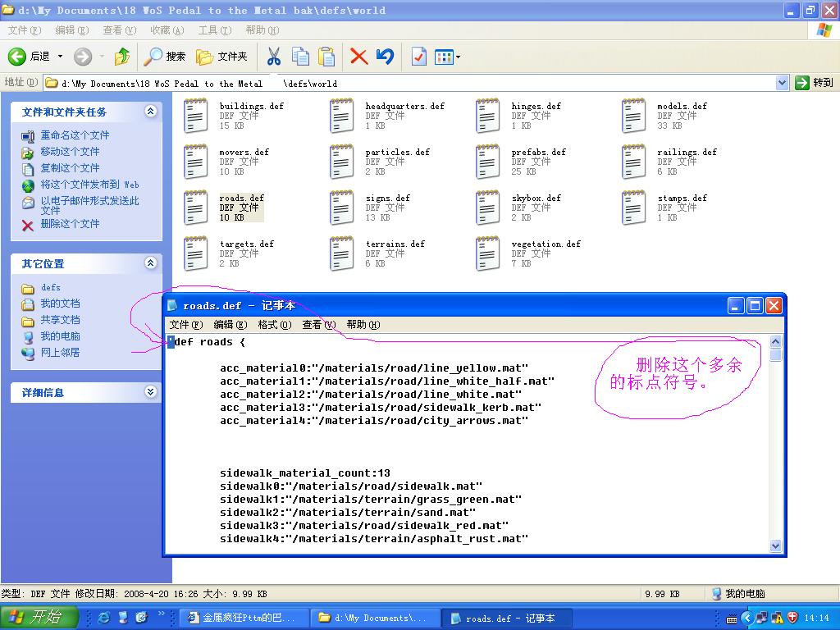Click the red X Delete toolbar icon
The width and height of the screenshot is (840, 630).
pos(358,57)
